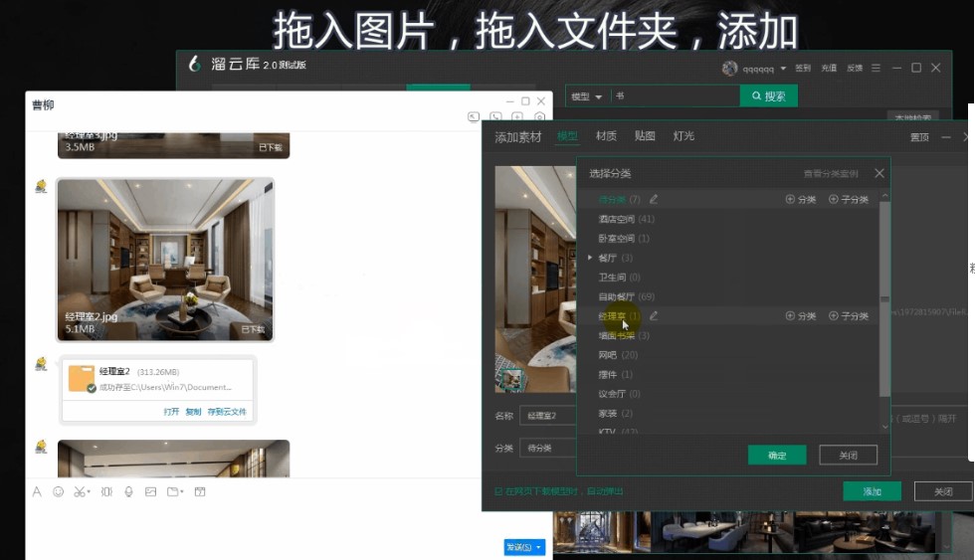This screenshot has height=560, width=975.
Task: Click ⊕ 分类 in the 待分类 row
Action: pos(801,199)
